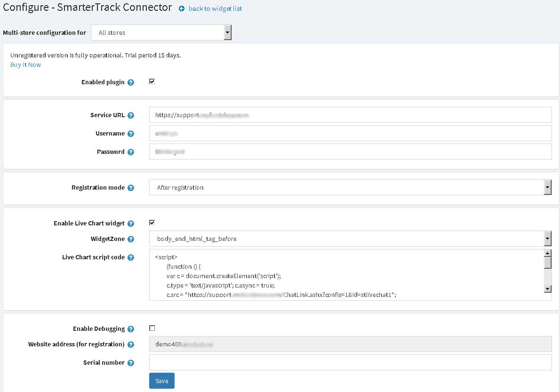The height and width of the screenshot is (392, 560).
Task: Show help tooltip for Website address
Action: (x=131, y=344)
